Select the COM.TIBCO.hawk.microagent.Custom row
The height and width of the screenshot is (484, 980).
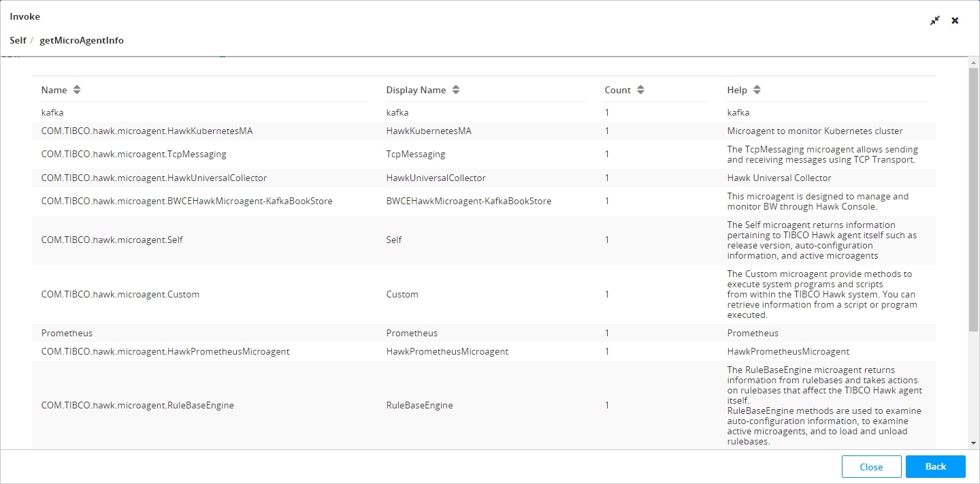[120, 294]
